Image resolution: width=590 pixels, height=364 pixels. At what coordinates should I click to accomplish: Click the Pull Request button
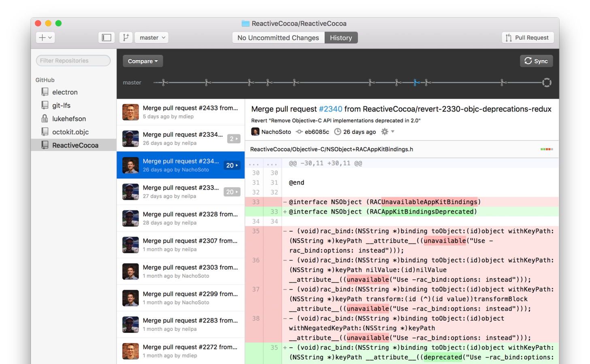pyautogui.click(x=528, y=38)
